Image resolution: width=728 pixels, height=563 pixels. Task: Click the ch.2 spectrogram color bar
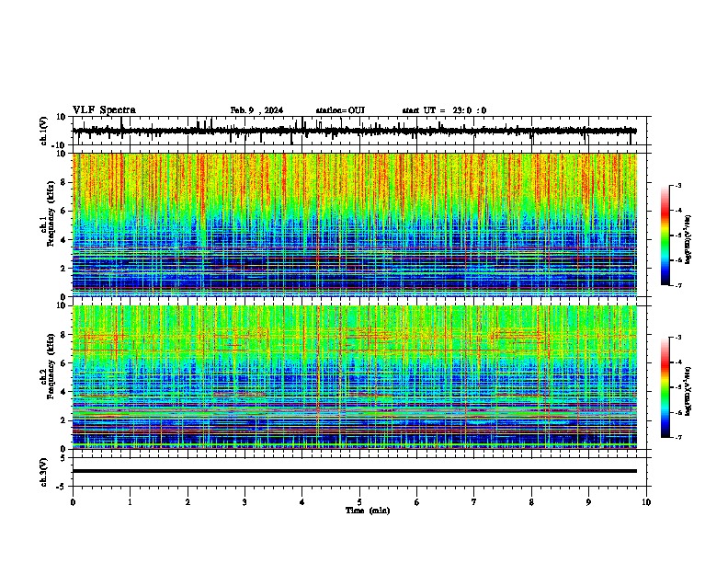tap(665, 387)
